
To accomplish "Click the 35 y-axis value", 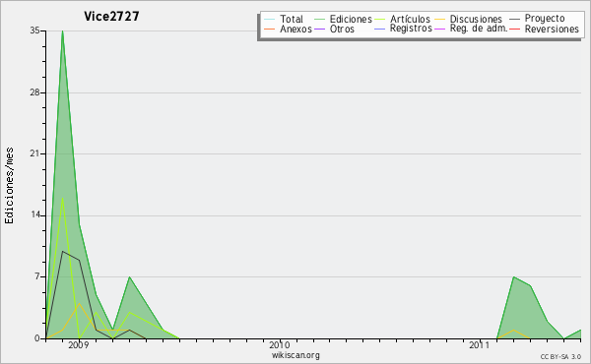I will click(x=34, y=30).
